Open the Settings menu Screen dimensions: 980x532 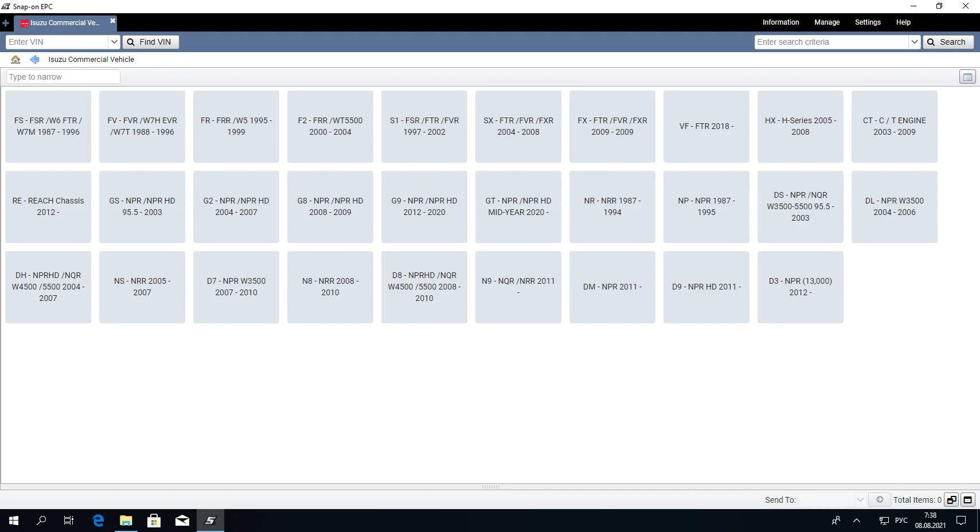pyautogui.click(x=868, y=22)
